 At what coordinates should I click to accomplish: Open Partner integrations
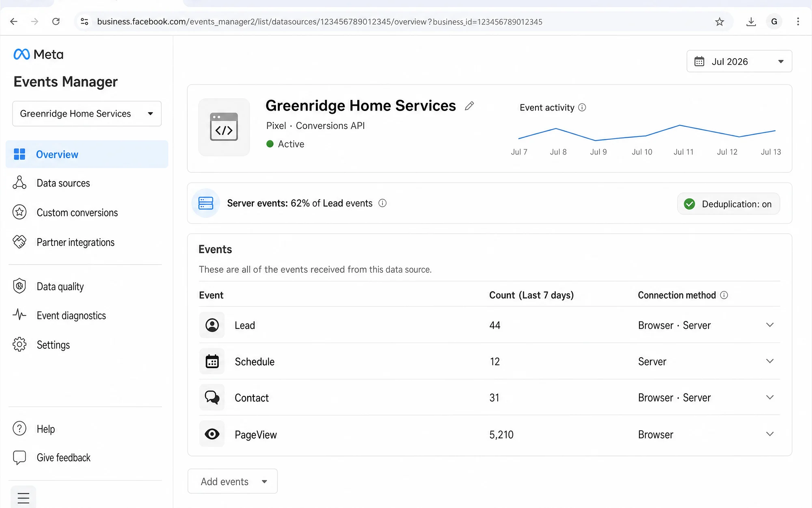76,242
